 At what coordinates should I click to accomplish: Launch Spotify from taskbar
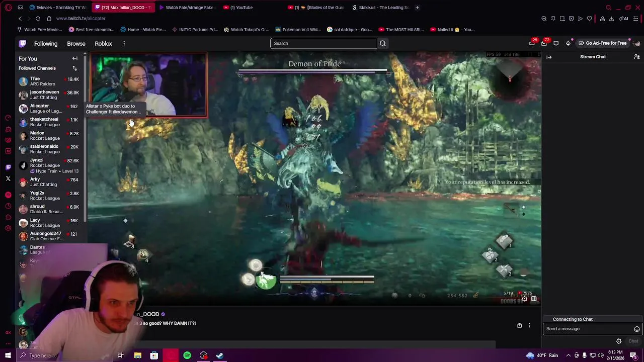(x=187, y=355)
